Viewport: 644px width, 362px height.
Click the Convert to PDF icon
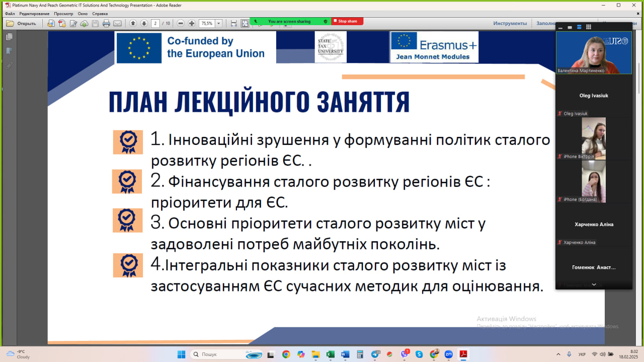62,23
